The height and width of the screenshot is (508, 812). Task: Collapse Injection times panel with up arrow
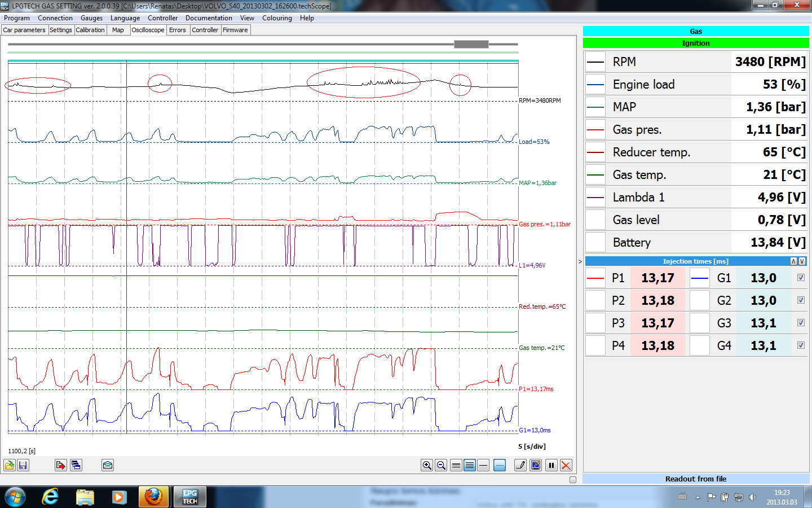tap(793, 261)
